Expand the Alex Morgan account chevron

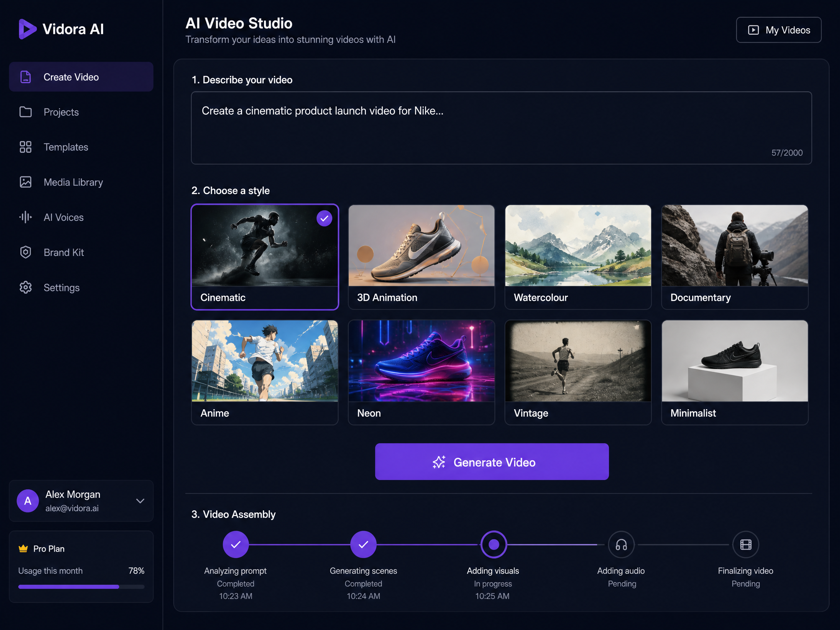pyautogui.click(x=140, y=501)
